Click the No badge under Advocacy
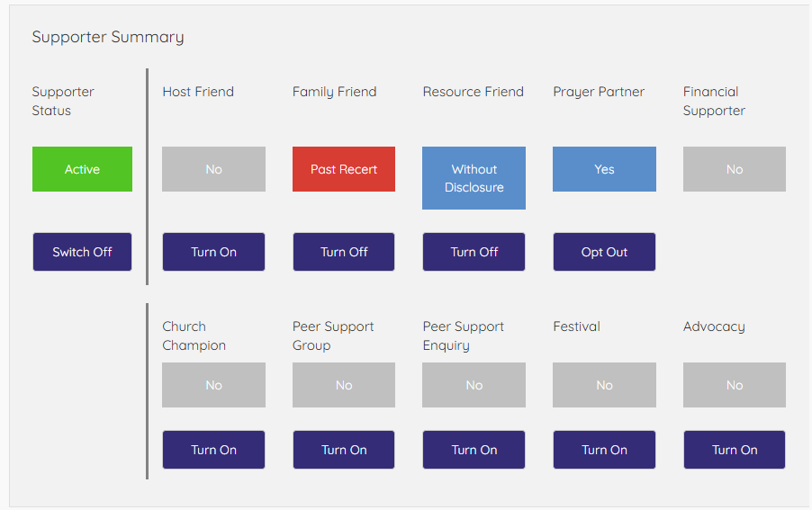812x510 pixels. pos(735,385)
